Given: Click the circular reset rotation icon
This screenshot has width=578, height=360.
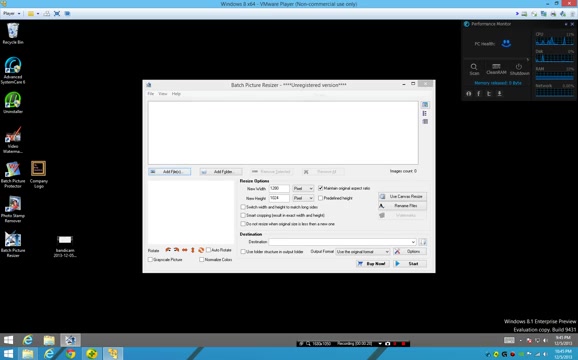Looking at the screenshot, I should click(x=201, y=250).
